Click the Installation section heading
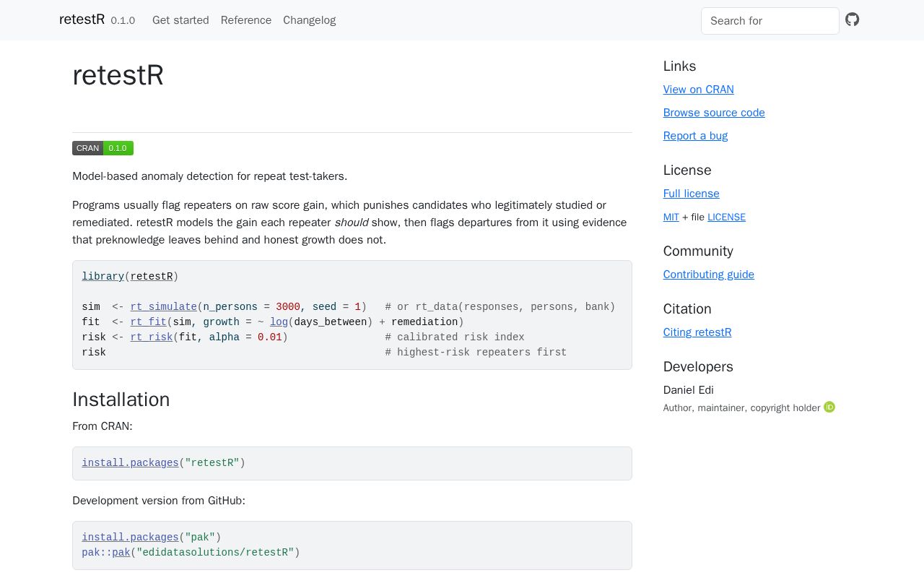924x578 pixels. click(121, 400)
